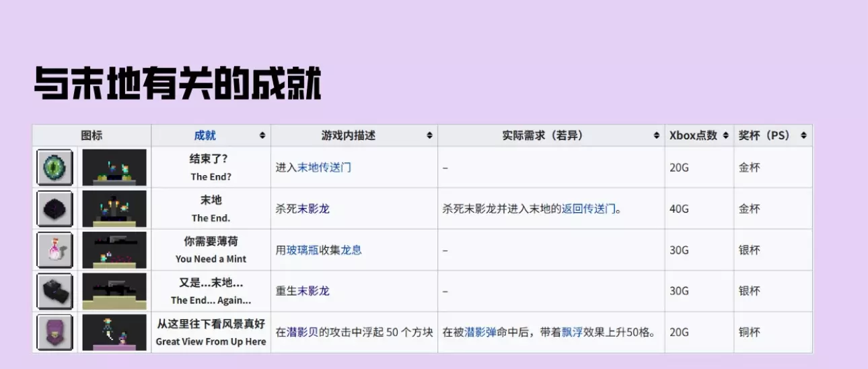Open the The End... Again... artwork thumbnail
This screenshot has width=868, height=369.
point(114,291)
